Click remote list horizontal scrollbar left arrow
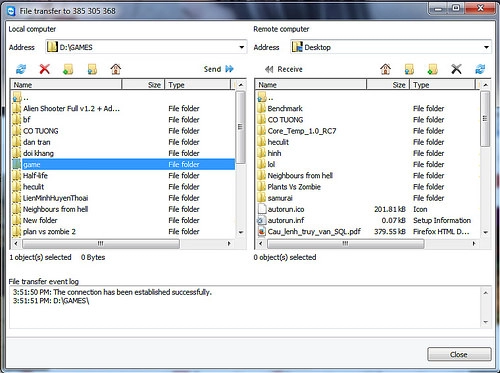 261,244
